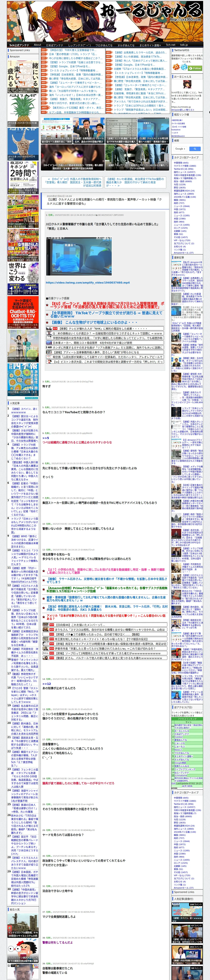The height and width of the screenshot is (980, 210).
Task: Click the おーるじゃんる header logo banner
Action: click(x=105, y=21)
